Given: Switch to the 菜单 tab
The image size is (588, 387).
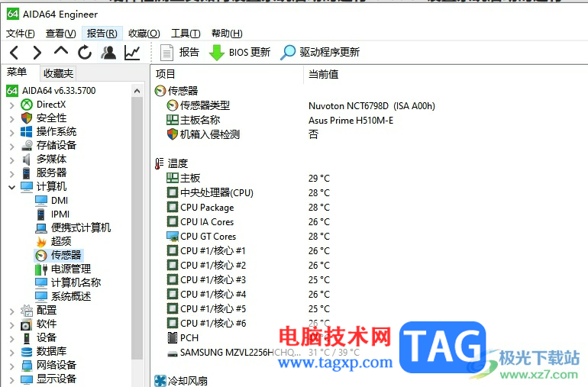Looking at the screenshot, I should click(x=17, y=72).
